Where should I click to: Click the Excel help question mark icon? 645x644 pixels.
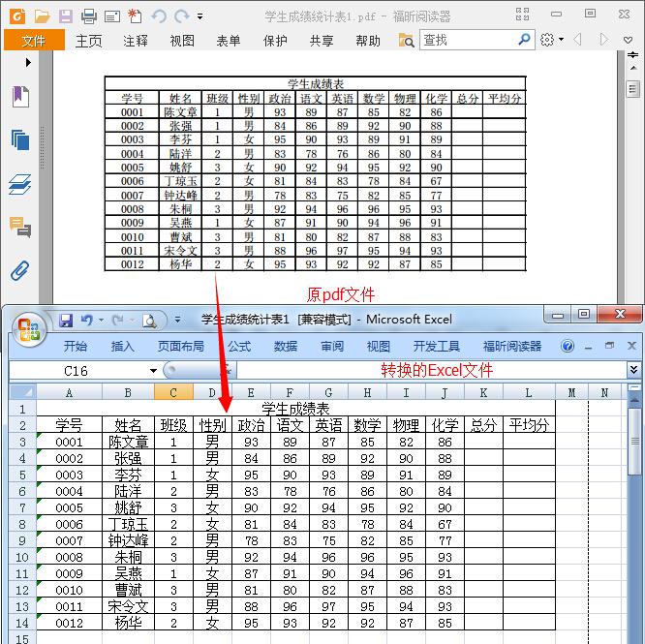[568, 347]
